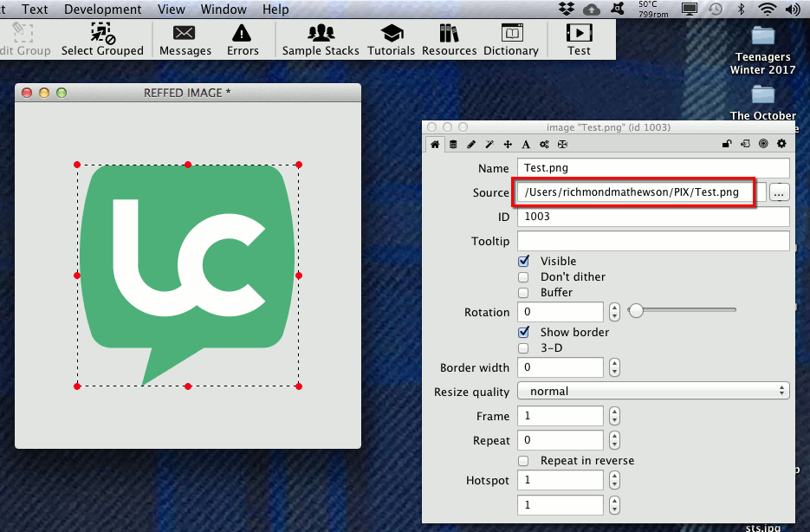Click the Select Grouped toolbar icon

(102, 34)
